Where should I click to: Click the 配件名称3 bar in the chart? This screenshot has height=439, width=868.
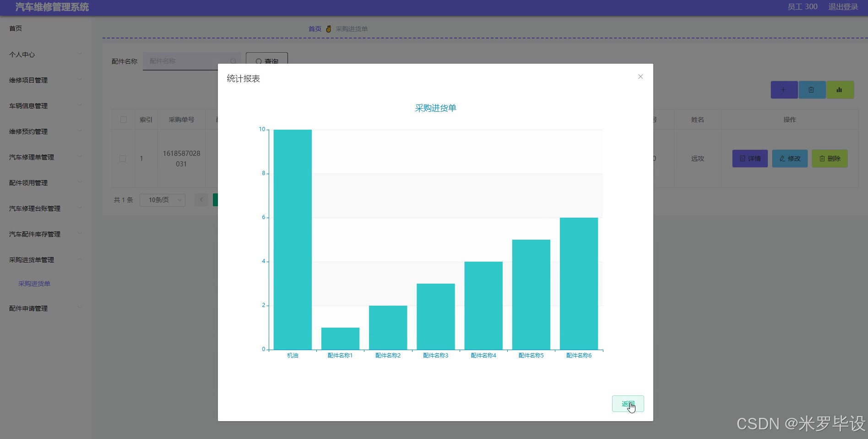(x=435, y=317)
